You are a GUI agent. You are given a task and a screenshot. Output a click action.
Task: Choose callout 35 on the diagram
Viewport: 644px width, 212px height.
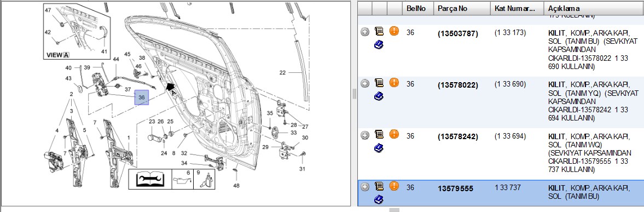pos(269,113)
